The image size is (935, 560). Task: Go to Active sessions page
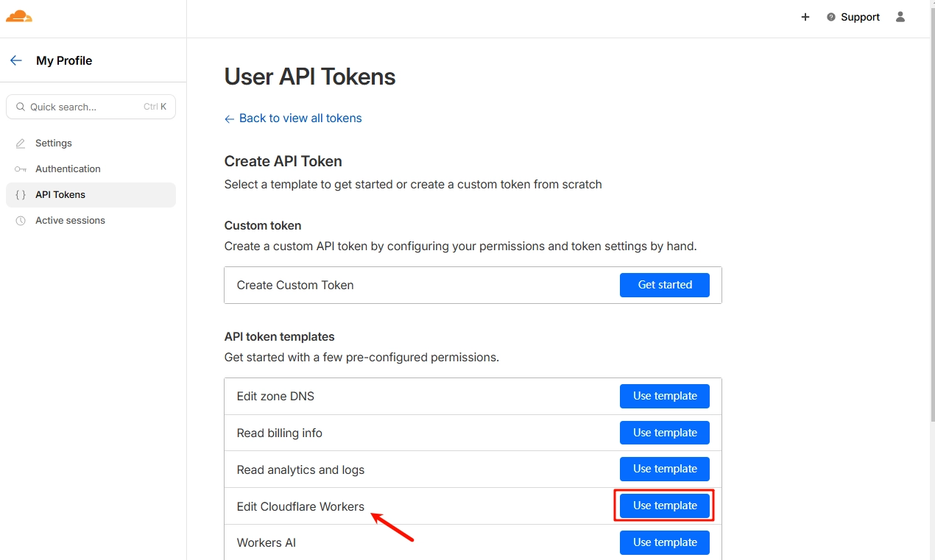click(x=70, y=221)
